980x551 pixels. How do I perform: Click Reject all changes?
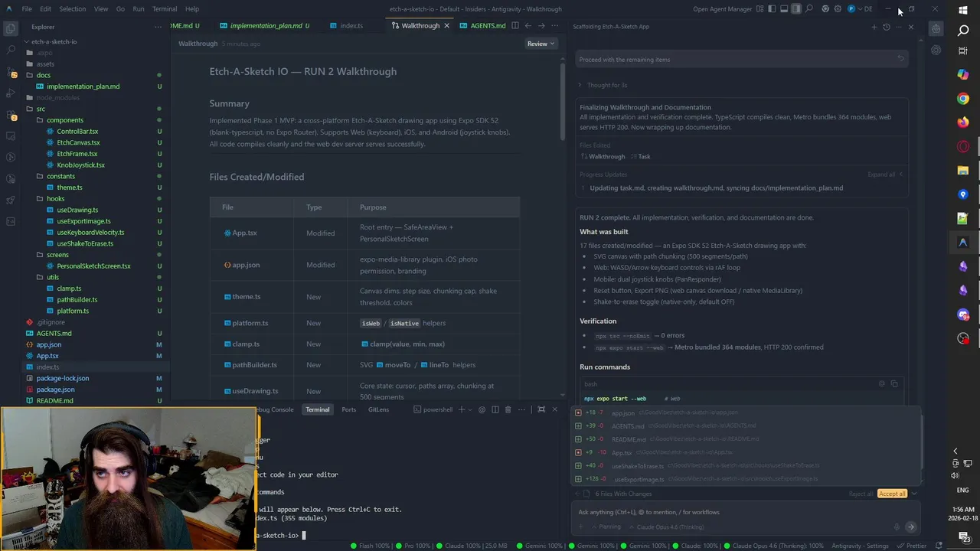[861, 494]
